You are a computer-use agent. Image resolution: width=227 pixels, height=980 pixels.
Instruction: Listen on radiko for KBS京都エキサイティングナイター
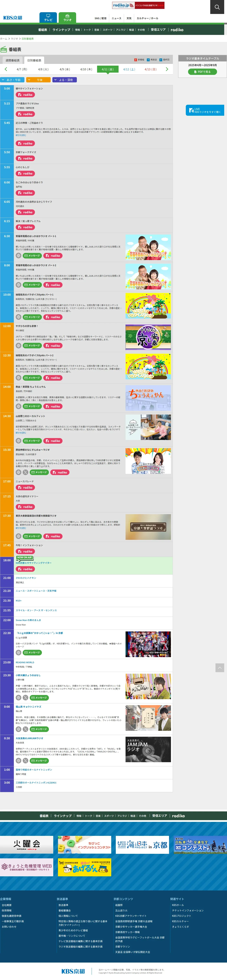(x=25, y=569)
